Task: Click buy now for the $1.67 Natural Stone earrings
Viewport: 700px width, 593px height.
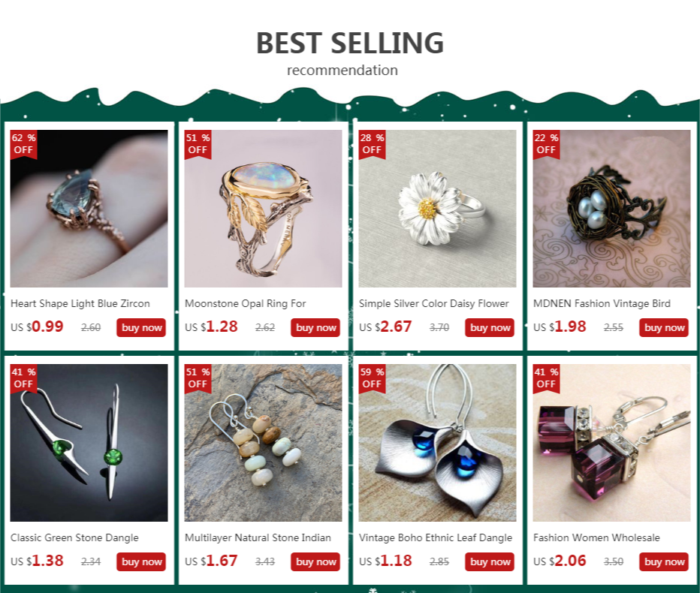Action: tap(315, 561)
